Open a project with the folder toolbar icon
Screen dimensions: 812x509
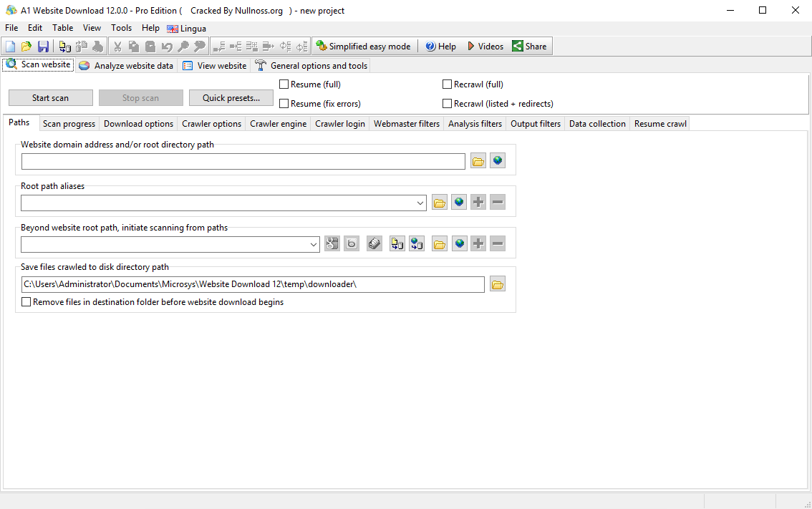(26, 47)
